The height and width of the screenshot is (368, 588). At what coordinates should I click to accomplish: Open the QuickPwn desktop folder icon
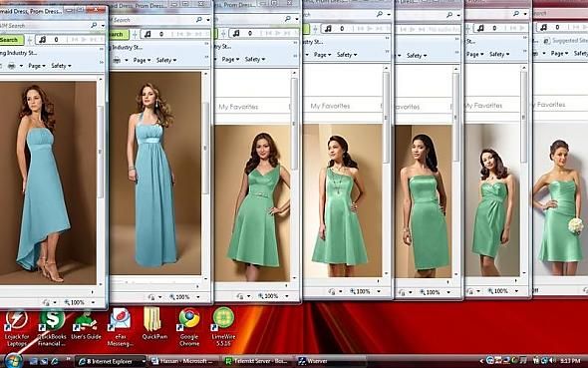point(154,324)
